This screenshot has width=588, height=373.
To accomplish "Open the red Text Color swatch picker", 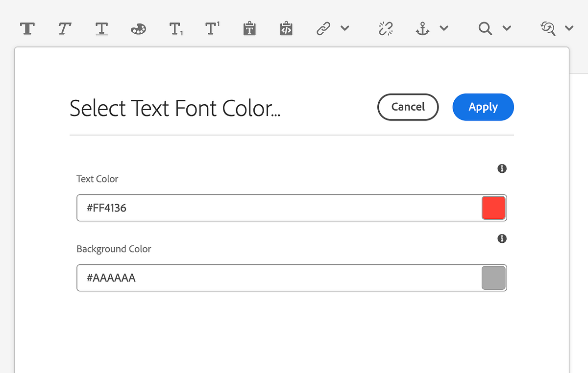I will click(x=493, y=208).
